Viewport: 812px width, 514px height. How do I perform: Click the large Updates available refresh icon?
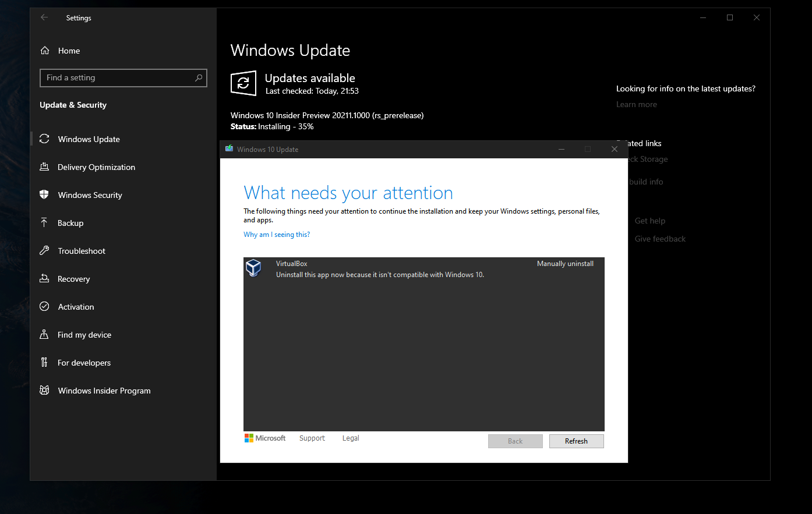tap(243, 83)
